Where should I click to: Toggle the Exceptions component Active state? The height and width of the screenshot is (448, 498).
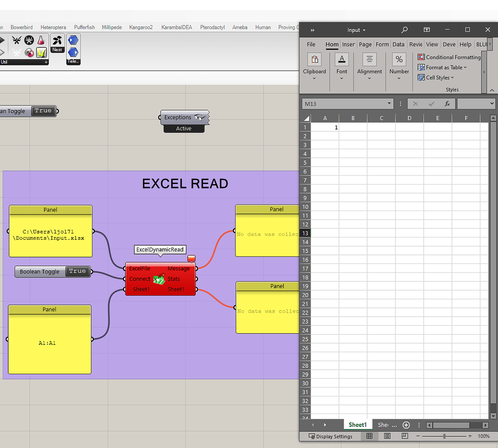pyautogui.click(x=184, y=128)
